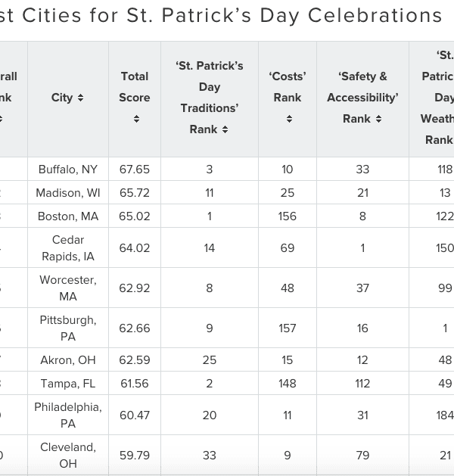Screen dimensions: 454x476
Task: Click the Tampa, FL city cell
Action: [68, 384]
